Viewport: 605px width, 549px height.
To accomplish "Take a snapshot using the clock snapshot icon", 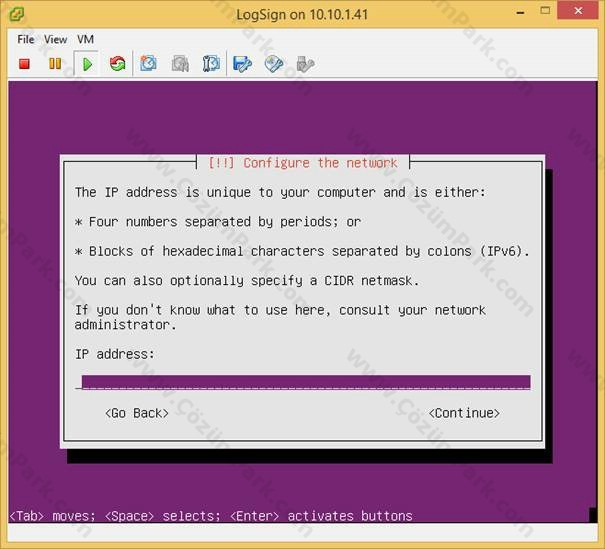I will [x=149, y=64].
